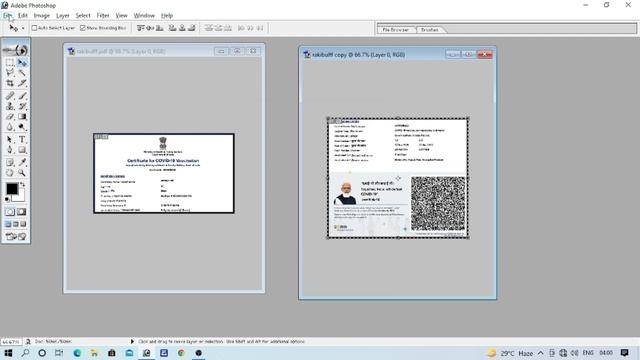Viewport: 640px width, 360px height.
Task: Select the Lasso tool
Action: (10, 73)
